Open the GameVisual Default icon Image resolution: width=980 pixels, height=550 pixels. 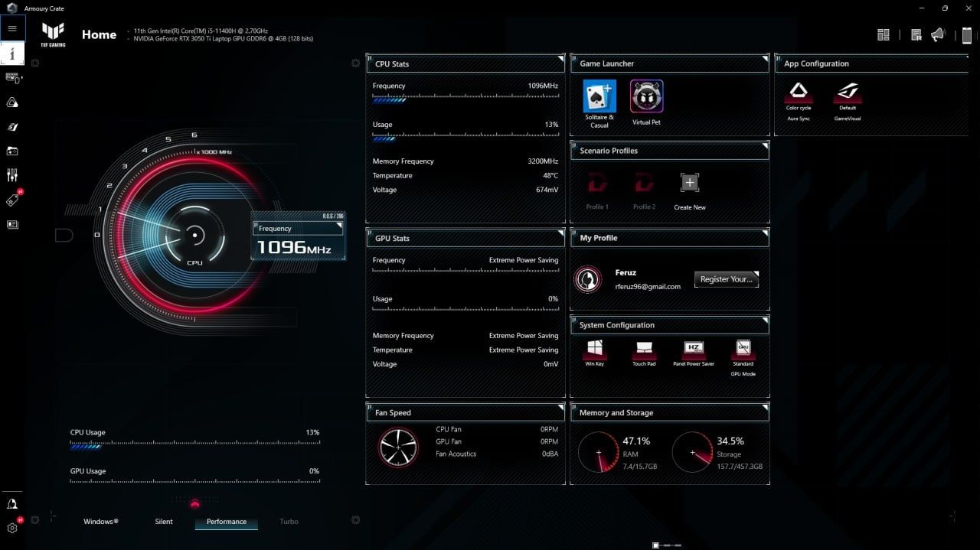coord(848,92)
